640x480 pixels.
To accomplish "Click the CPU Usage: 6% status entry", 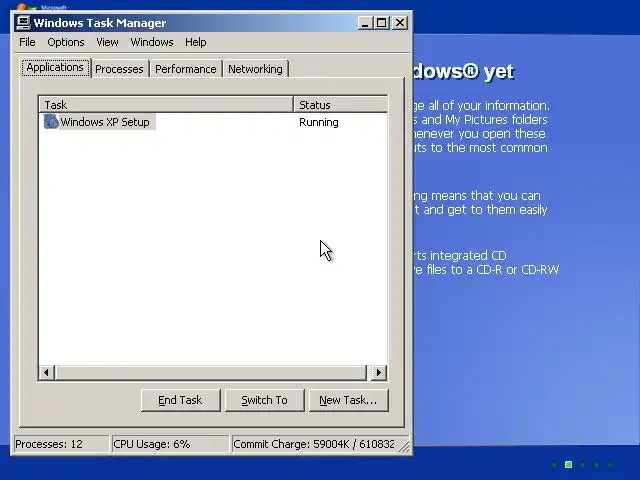I will [x=170, y=444].
